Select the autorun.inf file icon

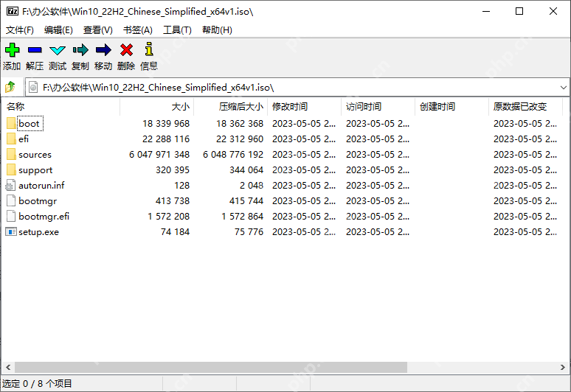pos(10,186)
